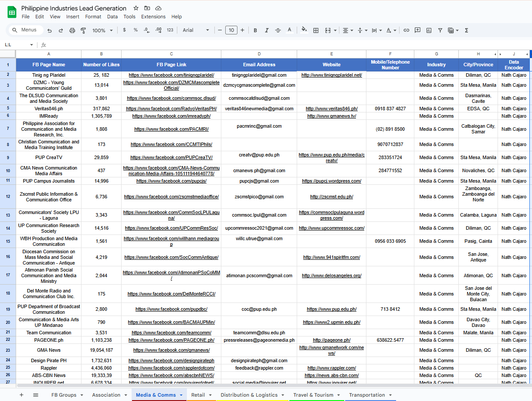Screen dimensions: 532x401
Task: Select the column C header
Action: [171, 54]
